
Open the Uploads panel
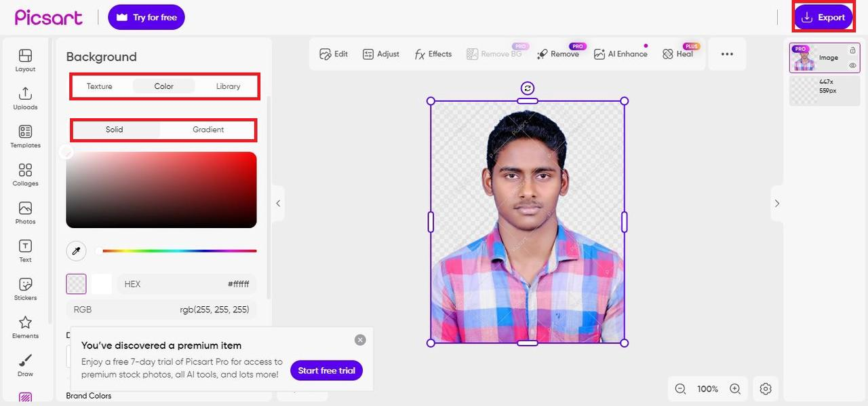[x=25, y=98]
